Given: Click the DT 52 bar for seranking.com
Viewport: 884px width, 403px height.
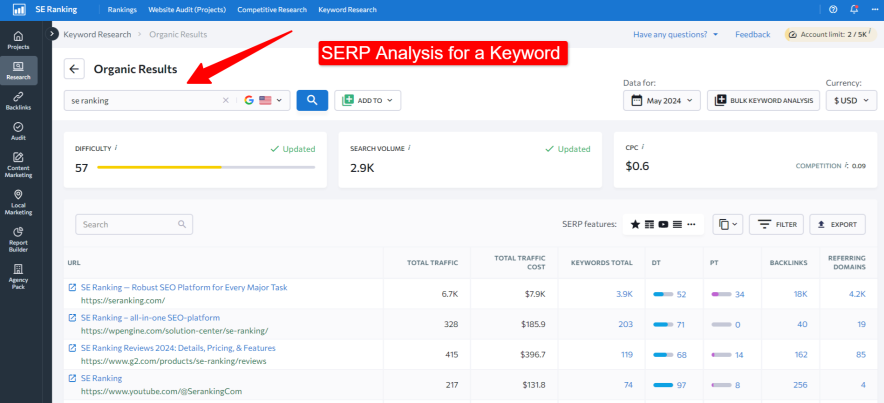Looking at the screenshot, I should 663,294.
